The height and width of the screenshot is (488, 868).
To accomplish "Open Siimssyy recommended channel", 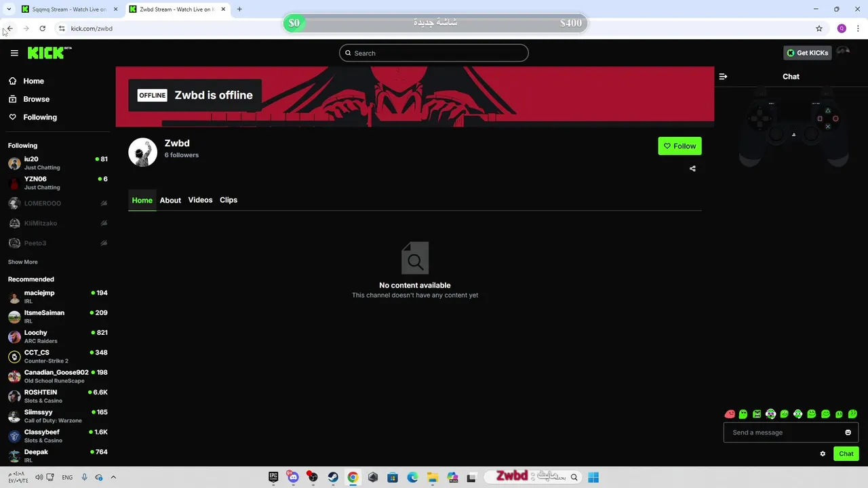I will point(58,416).
